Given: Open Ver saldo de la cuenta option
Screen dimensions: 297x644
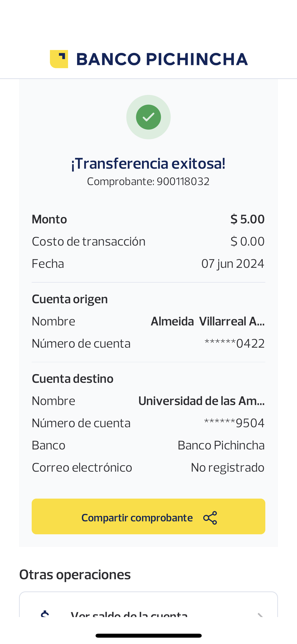Looking at the screenshot, I should pyautogui.click(x=129, y=614).
